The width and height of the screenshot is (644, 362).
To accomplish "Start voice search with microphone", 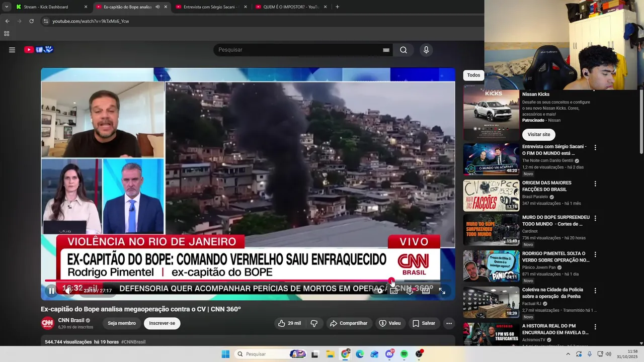I will tap(426, 50).
